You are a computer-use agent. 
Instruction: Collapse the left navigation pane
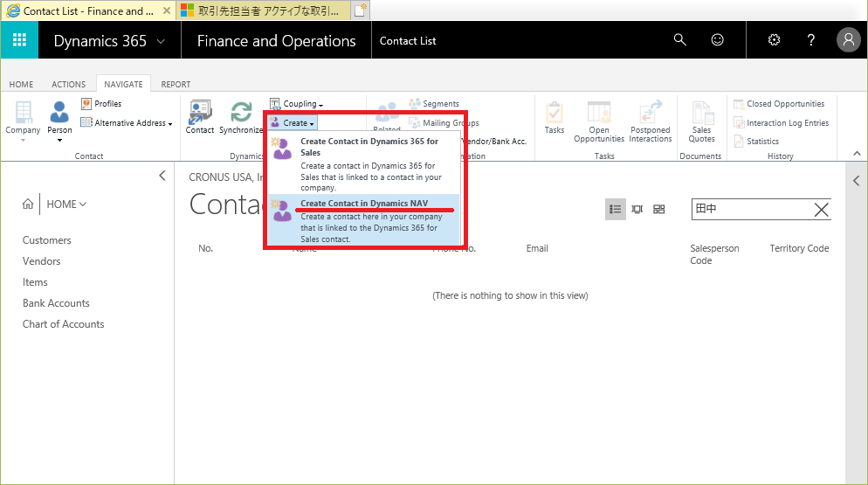tap(162, 176)
